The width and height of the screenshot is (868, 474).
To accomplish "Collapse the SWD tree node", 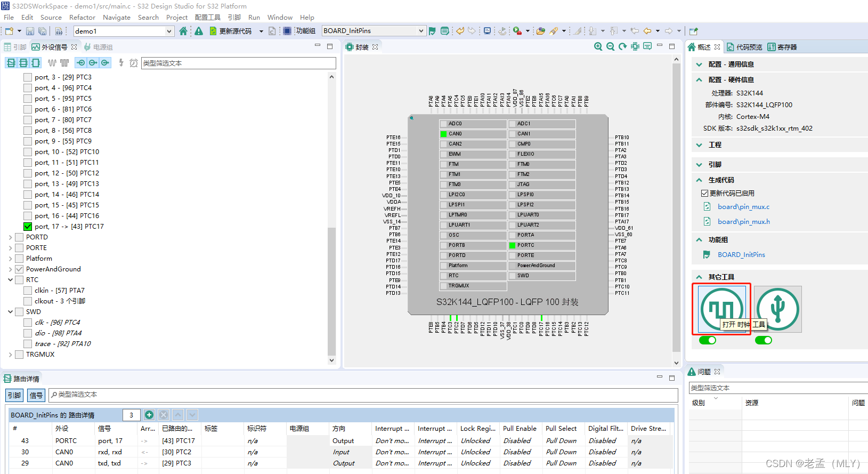I will [x=10, y=312].
